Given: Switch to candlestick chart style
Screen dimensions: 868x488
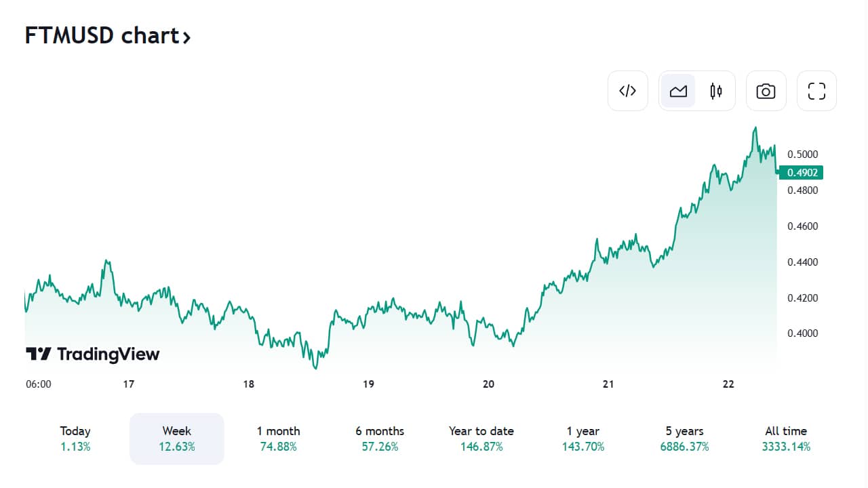Looking at the screenshot, I should point(716,91).
